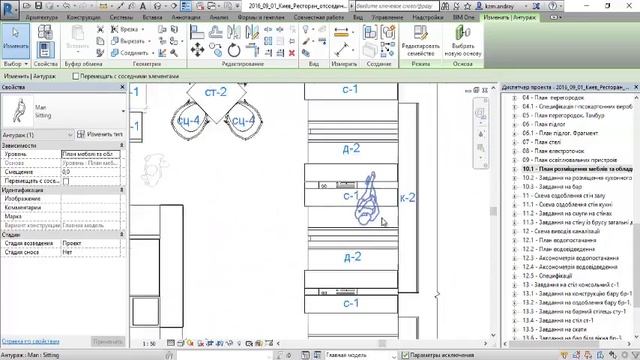Select the Rotate tool in the ribbon
This screenshot has width=640, height=360.
234,50
